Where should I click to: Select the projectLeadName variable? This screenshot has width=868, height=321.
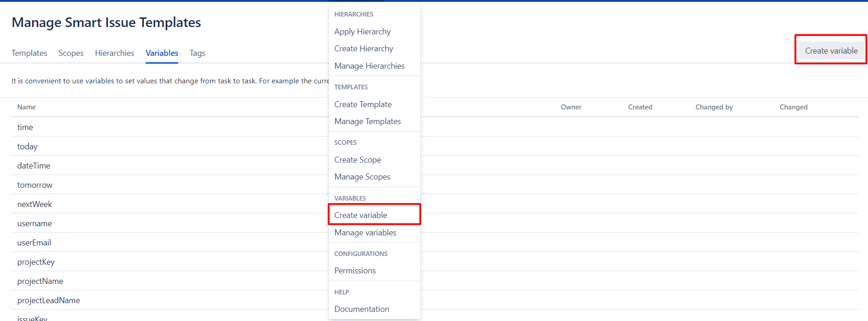[49, 300]
